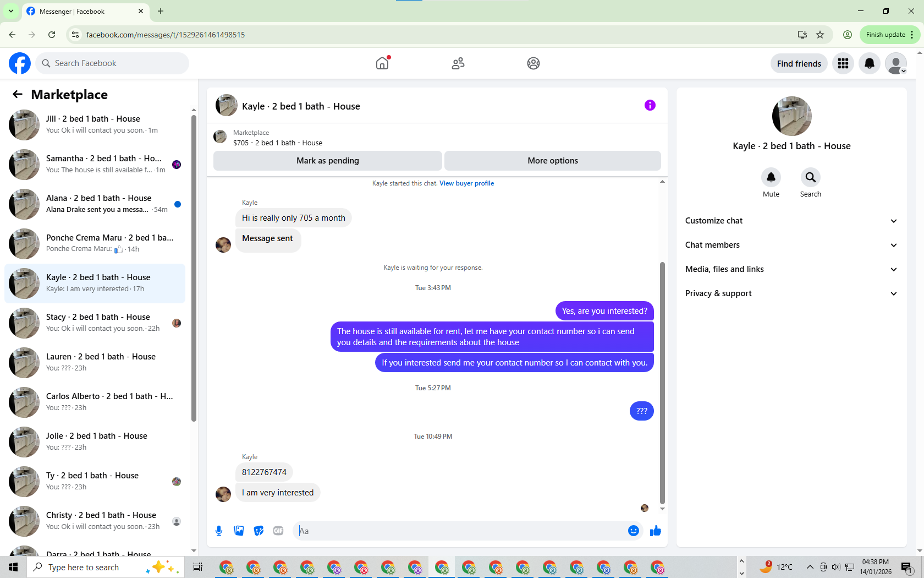The height and width of the screenshot is (578, 924).
Task: Open a new browser tab
Action: [161, 11]
